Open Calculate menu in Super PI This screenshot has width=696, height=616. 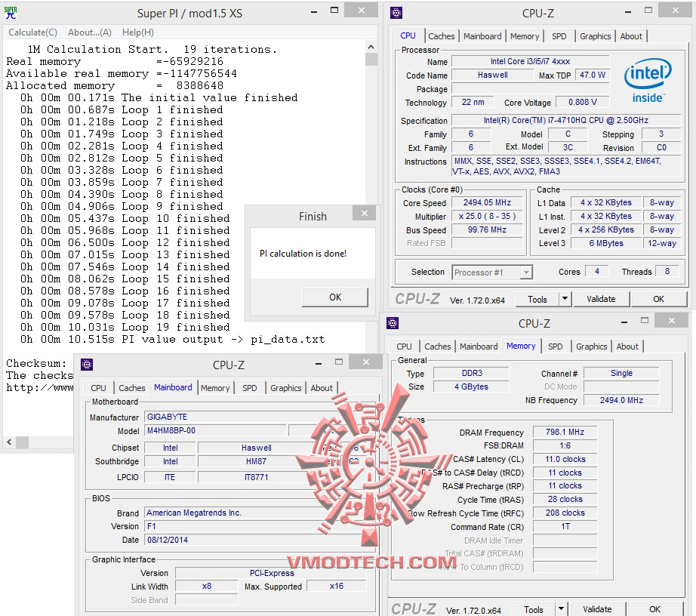click(33, 32)
